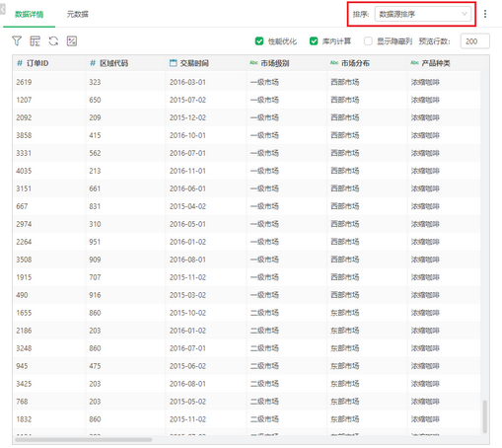Click the chevron arrow in sort dropdown
502x448 pixels.
(465, 14)
